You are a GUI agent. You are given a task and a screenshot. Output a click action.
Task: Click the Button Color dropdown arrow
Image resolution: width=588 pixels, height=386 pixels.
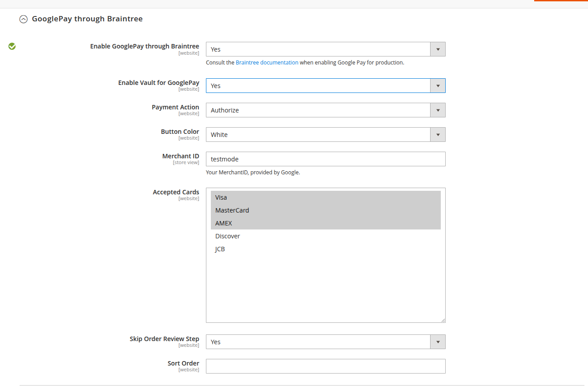[438, 135]
